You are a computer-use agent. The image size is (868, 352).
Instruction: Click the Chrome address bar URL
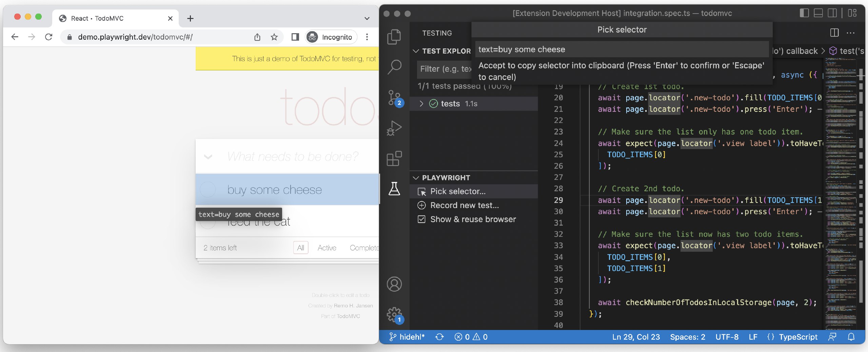pyautogui.click(x=135, y=37)
